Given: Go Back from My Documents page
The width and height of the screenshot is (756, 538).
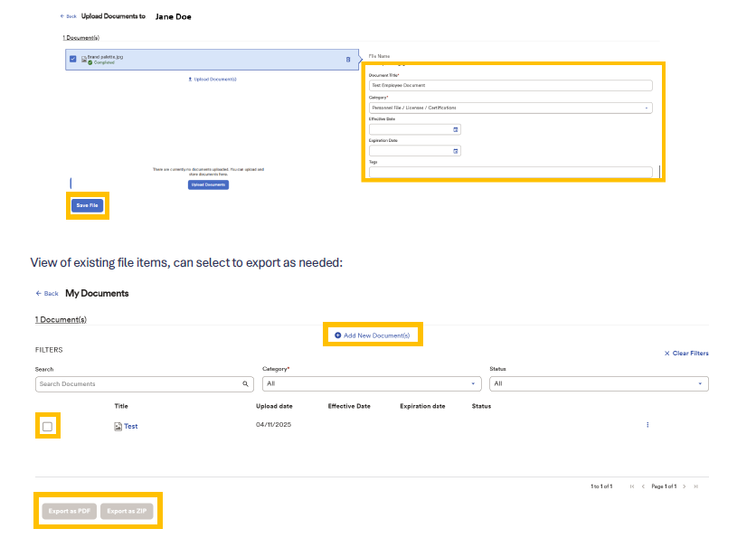Looking at the screenshot, I should coord(47,294).
